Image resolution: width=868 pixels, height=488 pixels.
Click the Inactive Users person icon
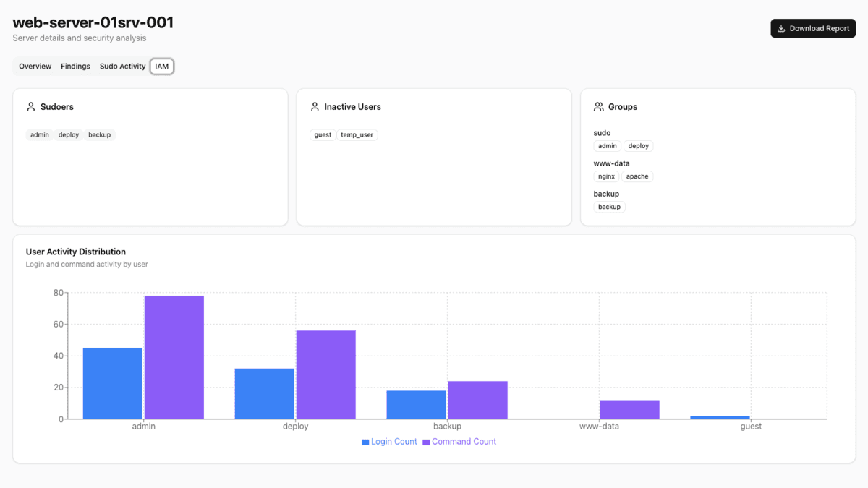(315, 106)
